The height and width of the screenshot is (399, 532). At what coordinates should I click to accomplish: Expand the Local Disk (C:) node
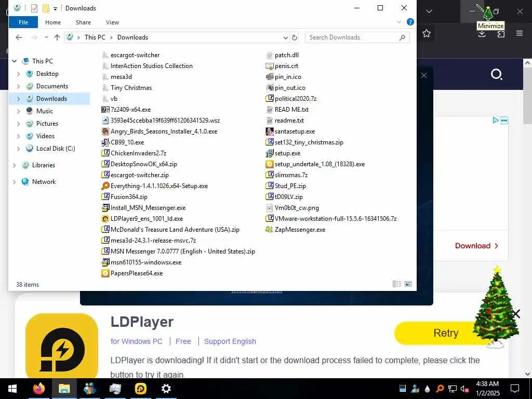(x=18, y=148)
